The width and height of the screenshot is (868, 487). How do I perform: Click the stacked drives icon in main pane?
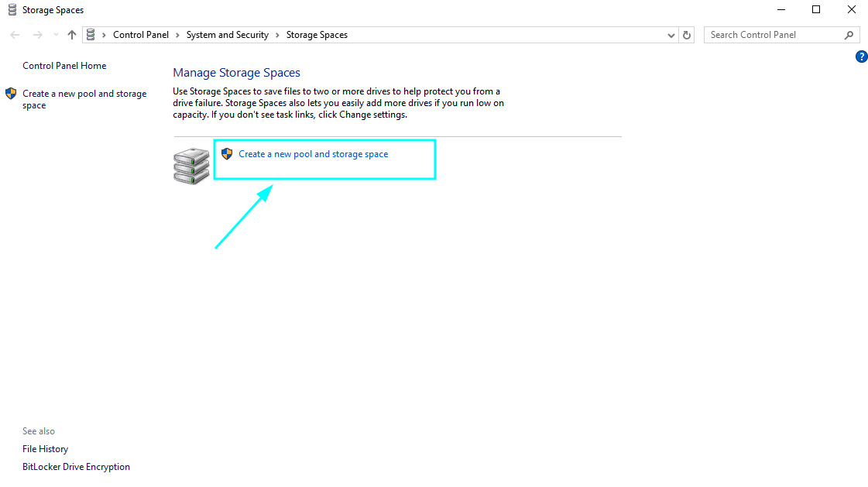point(190,166)
